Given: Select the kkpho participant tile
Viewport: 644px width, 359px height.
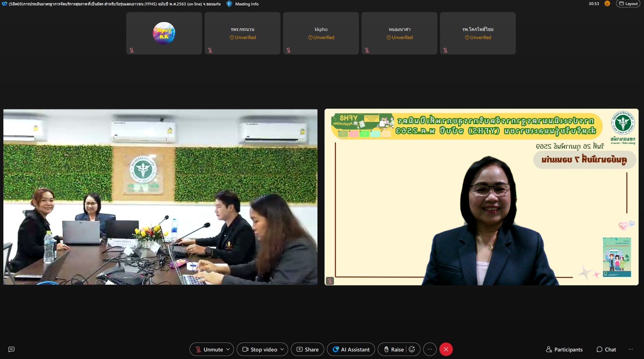Looking at the screenshot, I should pos(321,33).
